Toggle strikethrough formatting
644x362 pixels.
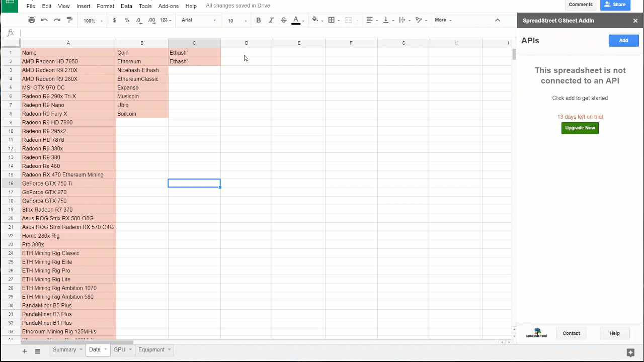tap(284, 20)
